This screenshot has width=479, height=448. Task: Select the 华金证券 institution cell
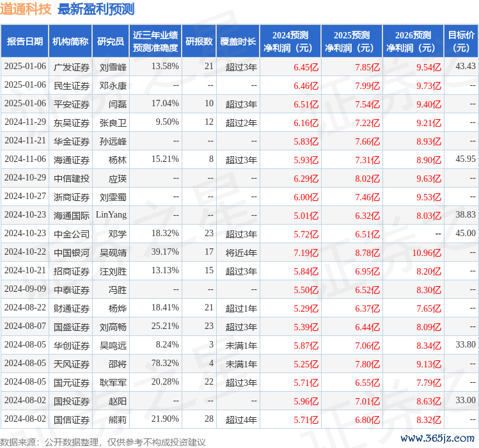point(72,141)
